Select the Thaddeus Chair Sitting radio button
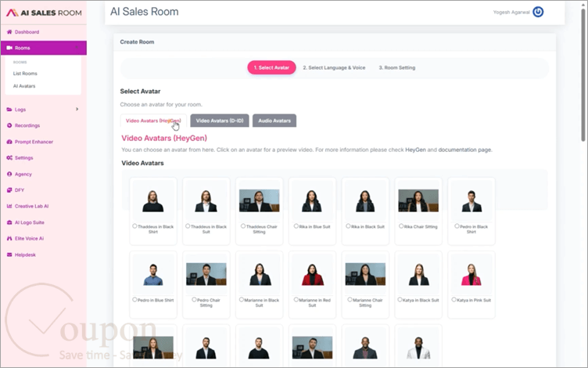The height and width of the screenshot is (368, 588). pos(243,226)
